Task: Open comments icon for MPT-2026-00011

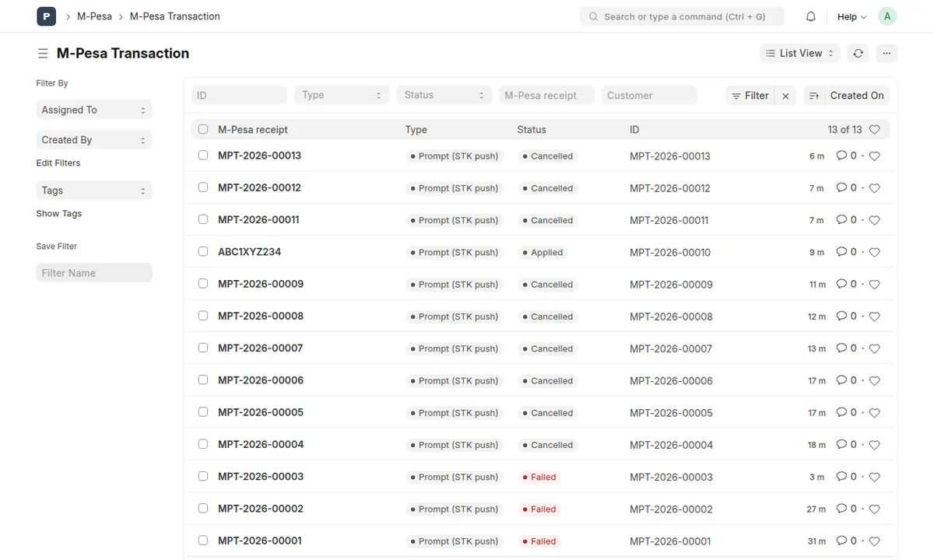Action: pyautogui.click(x=841, y=220)
